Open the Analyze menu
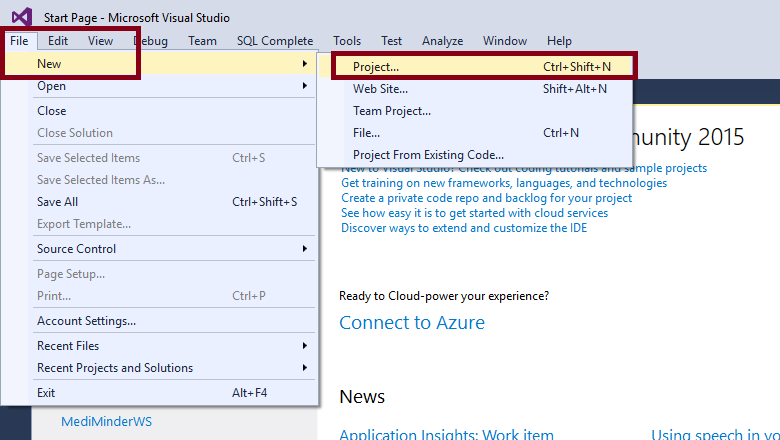This screenshot has height=440, width=780. 442,41
